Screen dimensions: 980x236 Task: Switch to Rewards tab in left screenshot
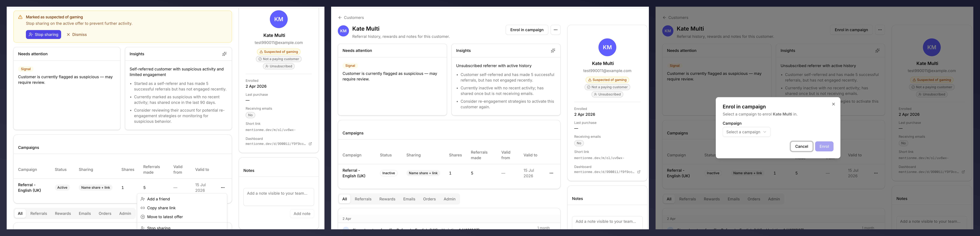[63, 214]
